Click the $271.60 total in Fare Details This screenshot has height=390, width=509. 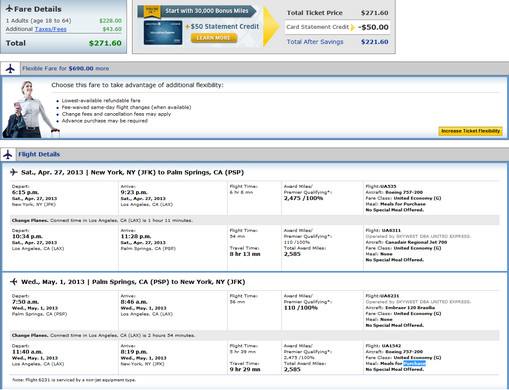105,43
